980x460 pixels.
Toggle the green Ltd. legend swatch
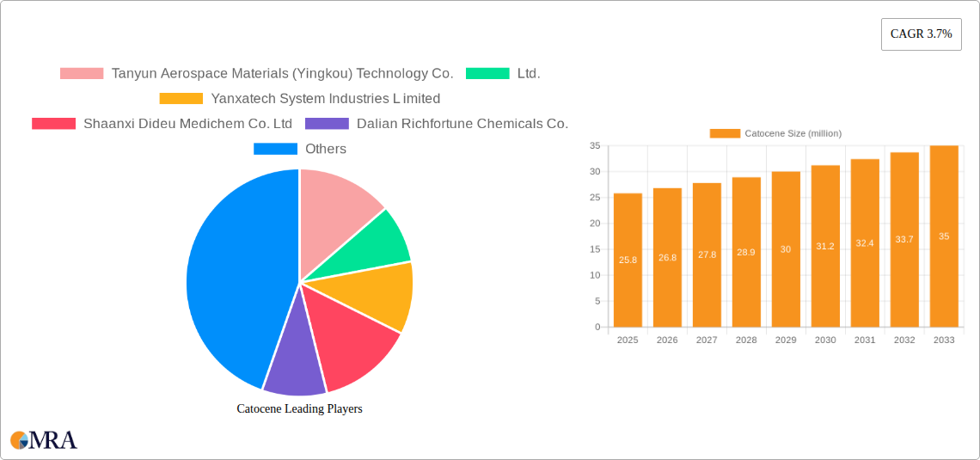(487, 73)
